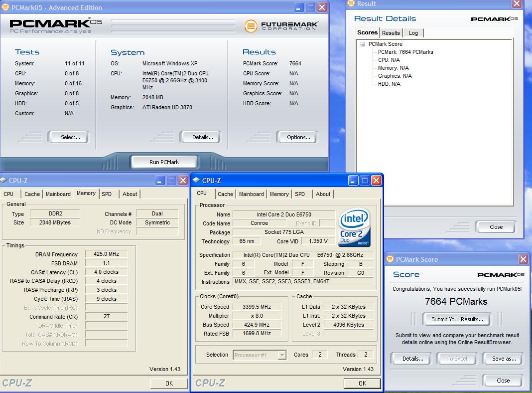The image size is (532, 393).
Task: Click the Select... button under Tests
Action: (68, 137)
